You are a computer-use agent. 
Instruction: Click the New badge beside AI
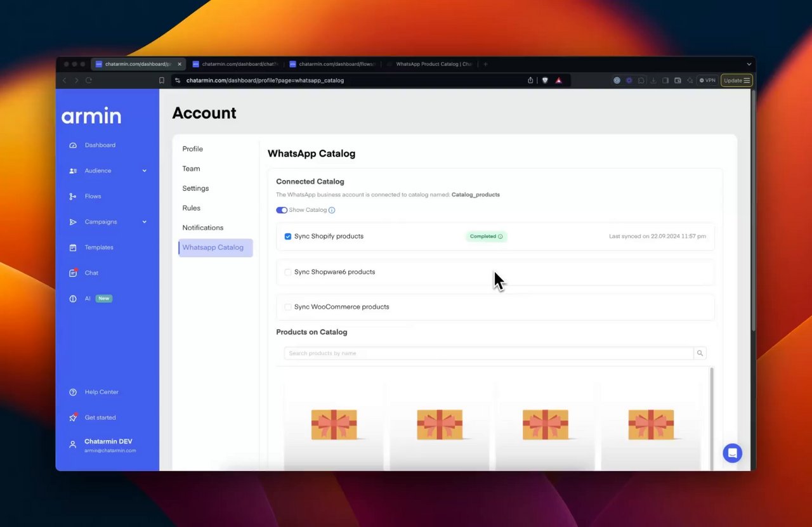(x=104, y=299)
